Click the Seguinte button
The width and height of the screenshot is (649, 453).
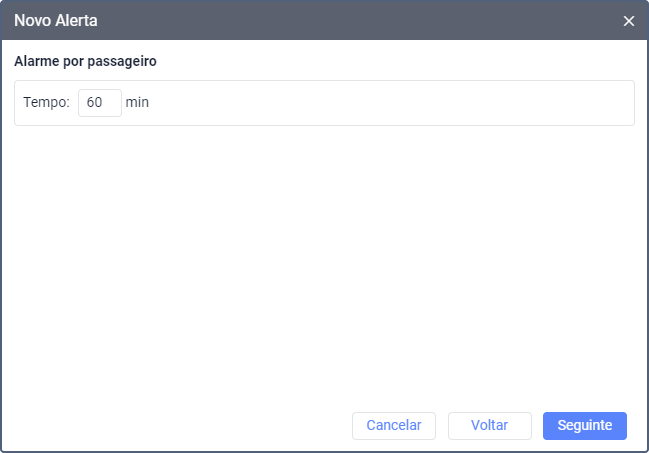click(x=584, y=425)
